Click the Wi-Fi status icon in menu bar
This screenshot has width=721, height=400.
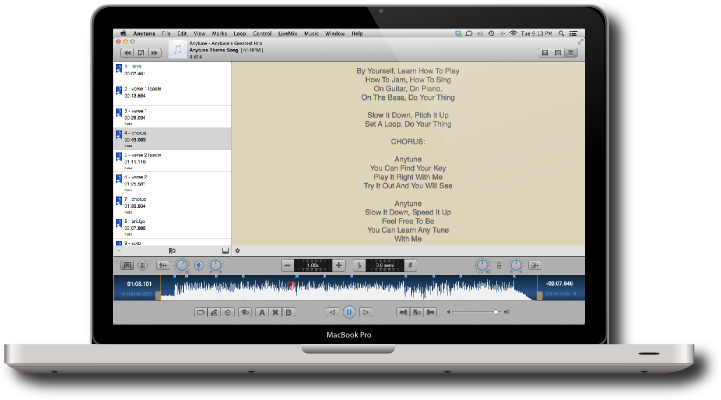pos(513,34)
